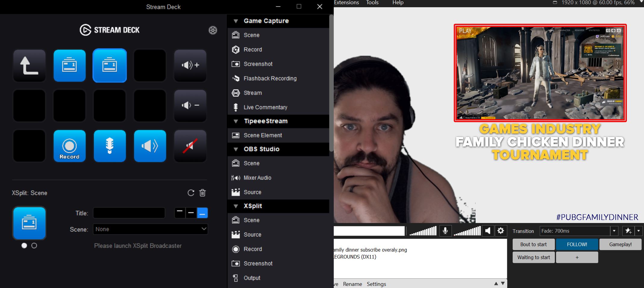
Task: Select OBS Studio Scene action
Action: click(x=278, y=163)
